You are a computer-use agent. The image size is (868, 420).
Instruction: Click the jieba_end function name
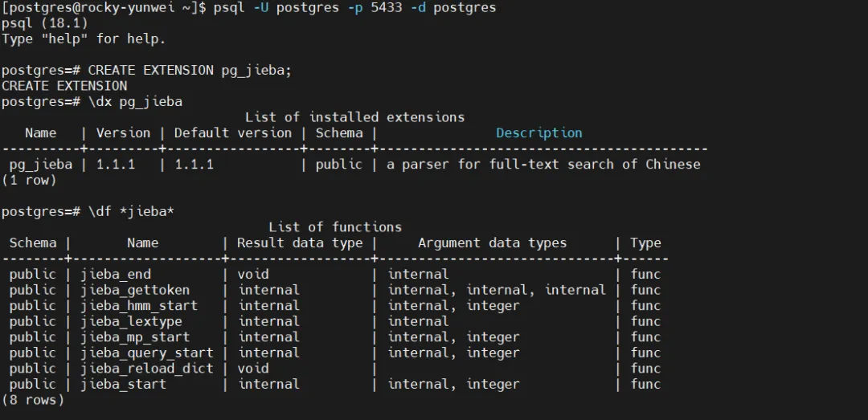[x=116, y=275]
